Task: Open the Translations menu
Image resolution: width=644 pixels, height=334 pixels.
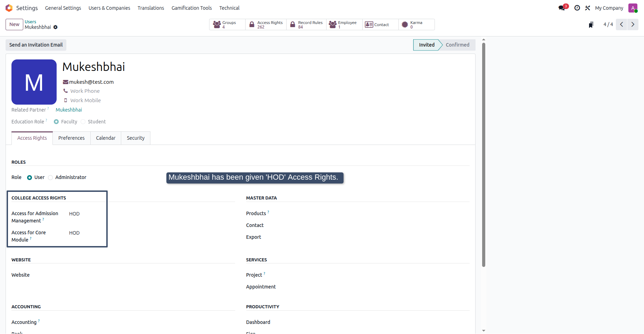Action: 151,8
